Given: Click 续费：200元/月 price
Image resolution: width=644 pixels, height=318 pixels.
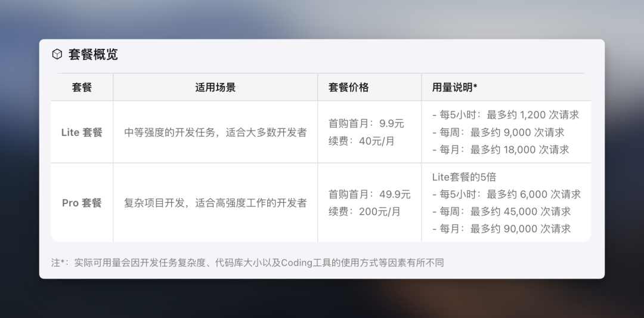Looking at the screenshot, I should point(364,212).
